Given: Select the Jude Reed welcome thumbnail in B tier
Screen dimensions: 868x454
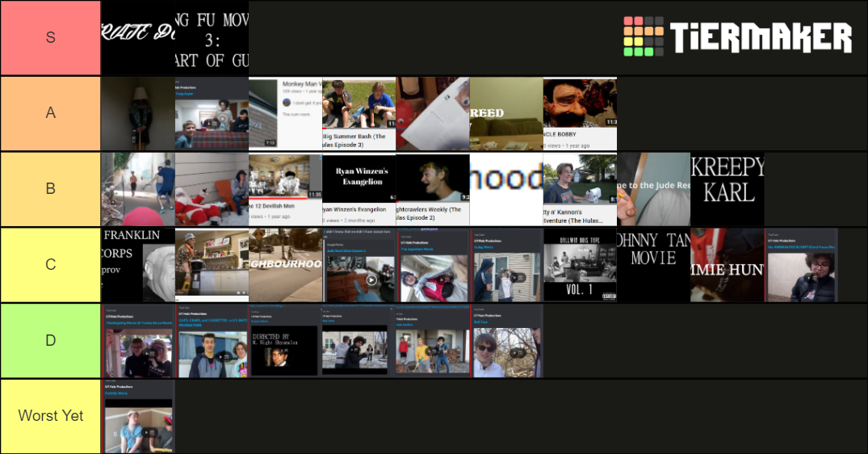Looking at the screenshot, I should (654, 189).
